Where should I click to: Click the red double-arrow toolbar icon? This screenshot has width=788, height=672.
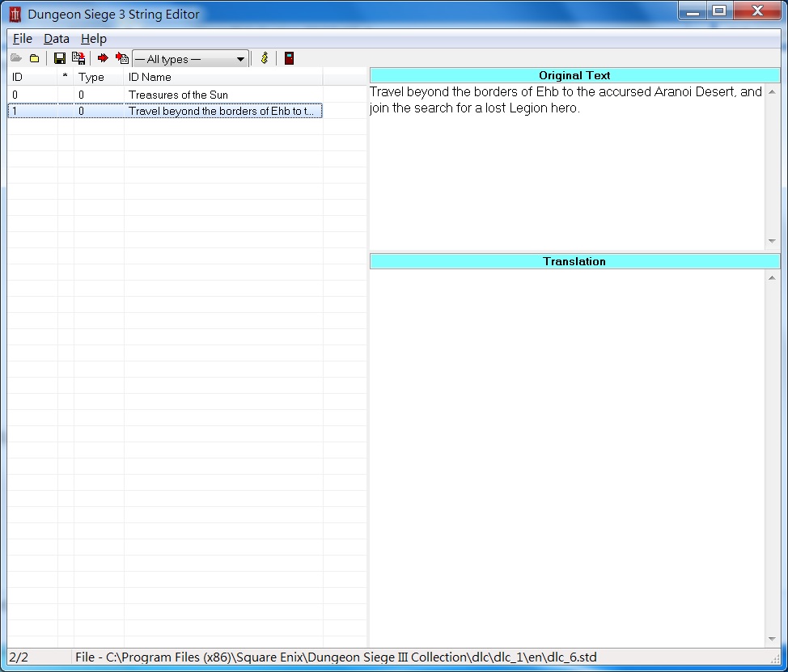103,58
